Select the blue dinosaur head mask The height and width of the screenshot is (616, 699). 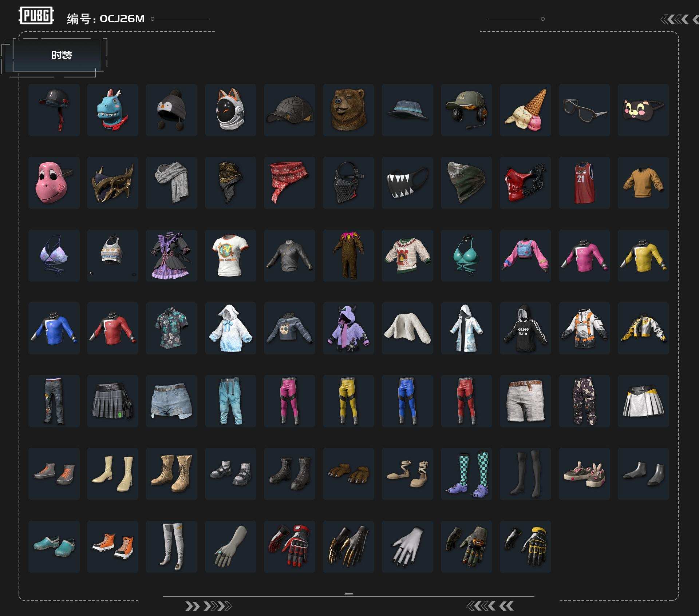[112, 110]
